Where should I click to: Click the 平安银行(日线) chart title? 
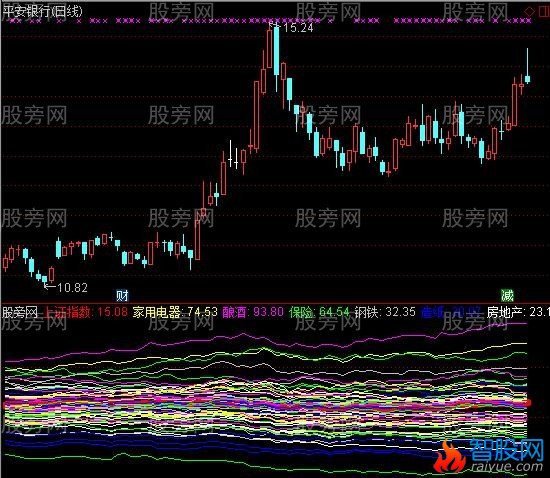42,11
